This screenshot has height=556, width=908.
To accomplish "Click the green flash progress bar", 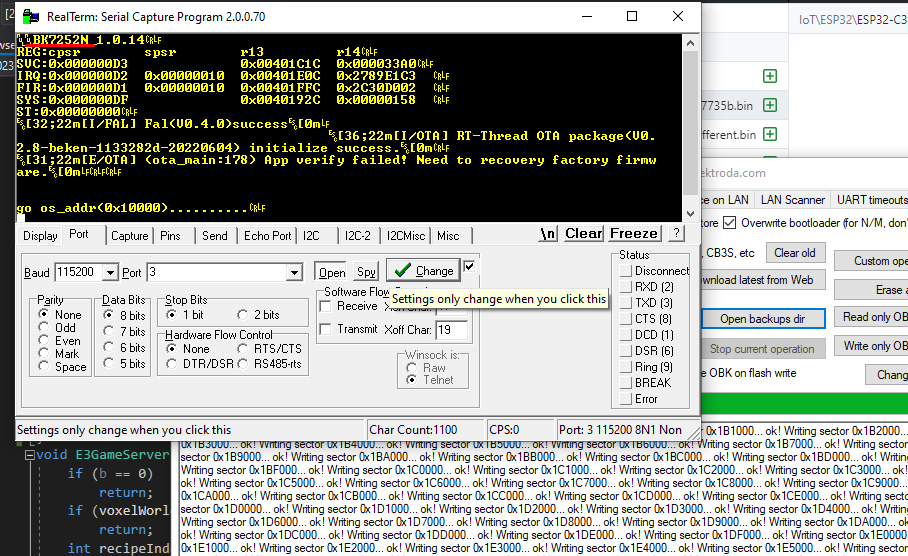I will (x=804, y=404).
